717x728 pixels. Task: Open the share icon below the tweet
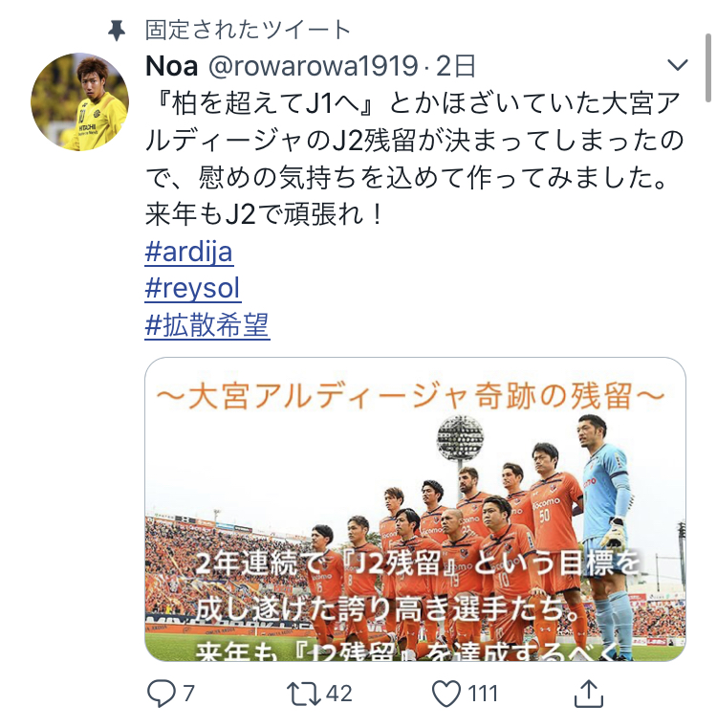(x=589, y=694)
